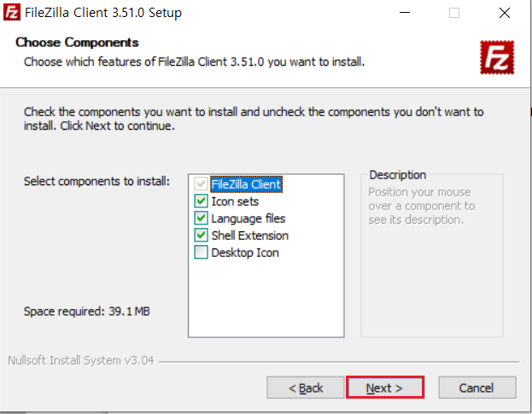
Task: Go back with the Back button
Action: coord(306,388)
